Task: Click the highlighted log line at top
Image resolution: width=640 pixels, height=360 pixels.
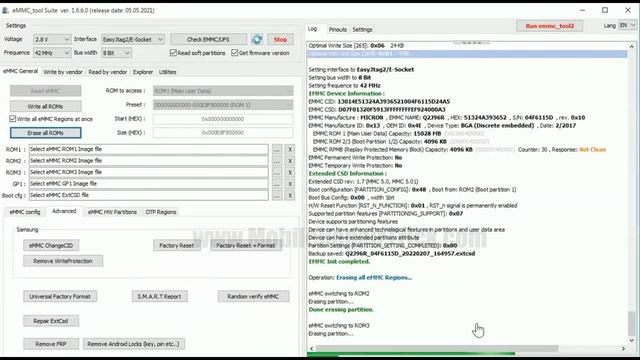Action: tap(467, 54)
